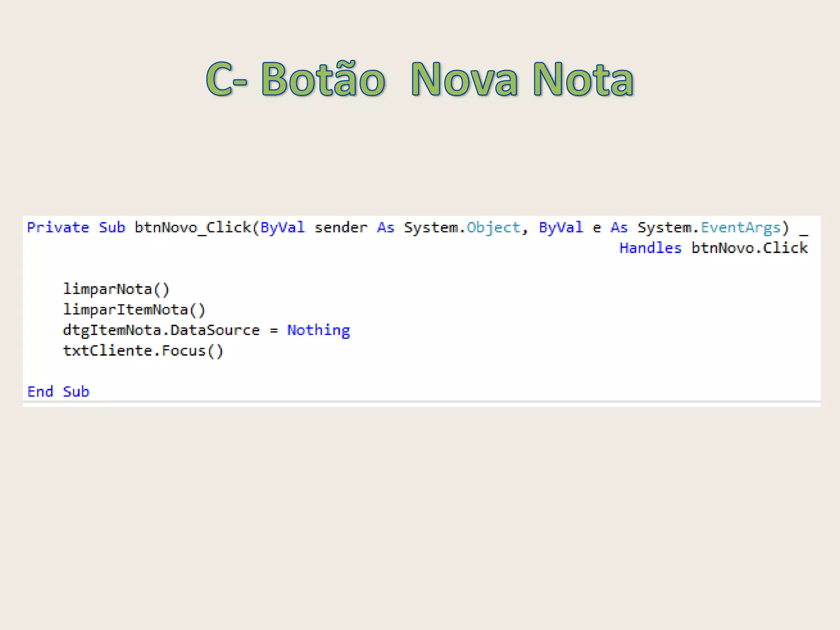The image size is (840, 630).
Task: Click the 'btnNovo_Click' procedure name
Action: pyautogui.click(x=193, y=228)
